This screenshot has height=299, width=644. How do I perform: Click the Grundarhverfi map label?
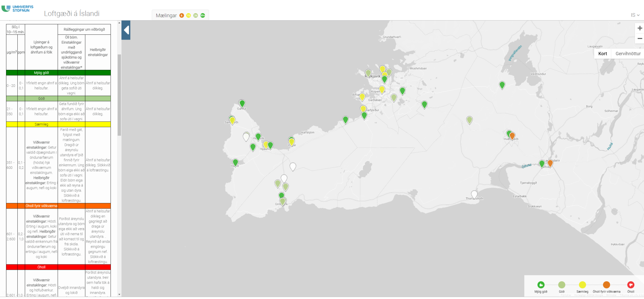[392, 37]
